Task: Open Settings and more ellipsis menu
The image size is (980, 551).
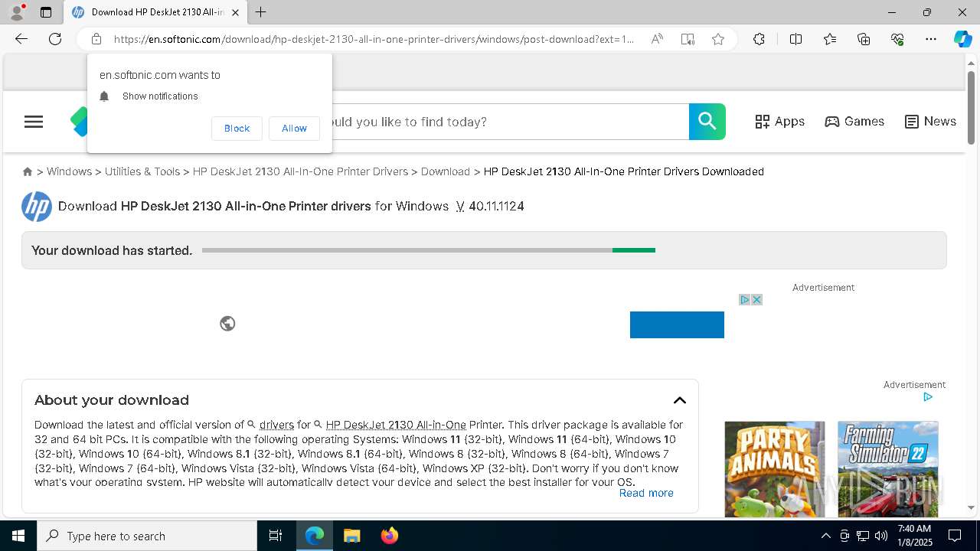Action: click(931, 39)
